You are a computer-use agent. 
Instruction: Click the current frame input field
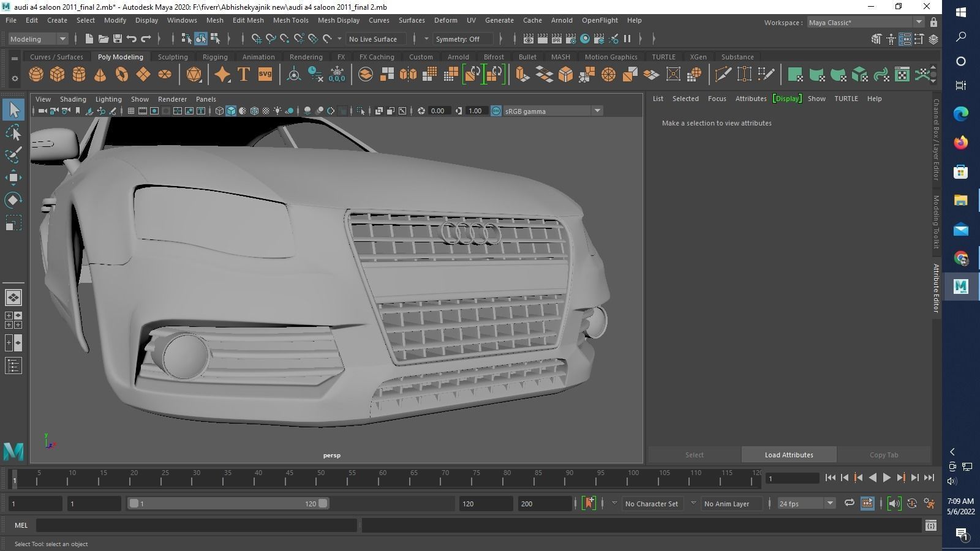793,478
